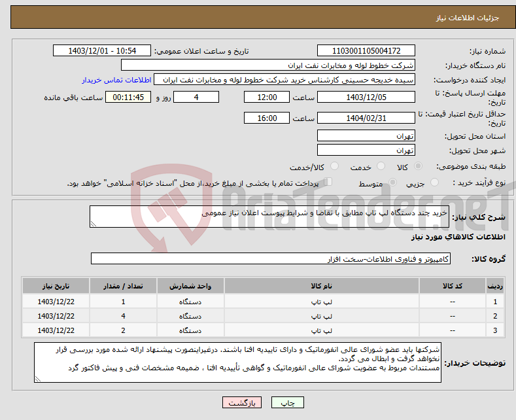The image size is (516, 420).
Task: Open the اطلاعات تماس خریدار link
Action: [x=116, y=80]
